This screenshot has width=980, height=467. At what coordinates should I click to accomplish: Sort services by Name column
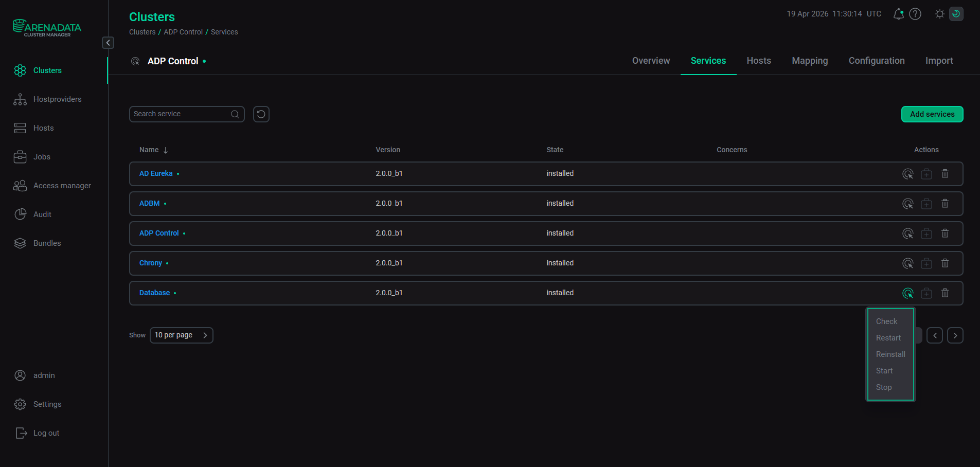click(x=153, y=150)
